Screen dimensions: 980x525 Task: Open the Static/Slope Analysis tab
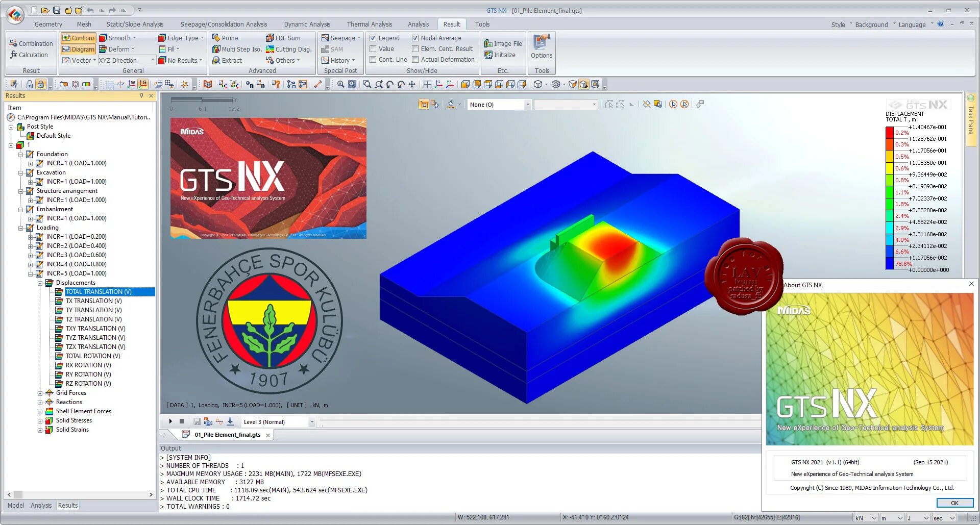point(135,24)
